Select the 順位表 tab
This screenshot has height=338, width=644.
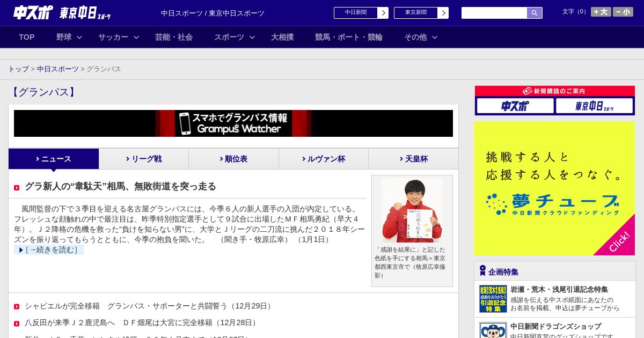[x=233, y=159]
